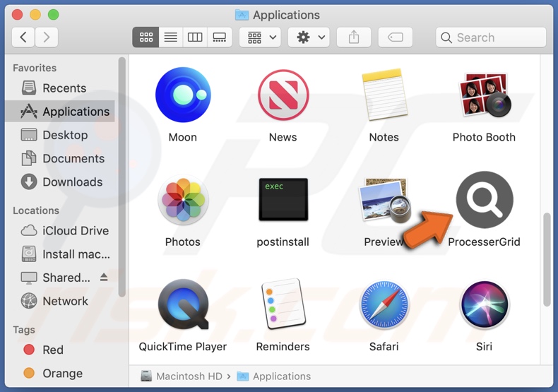558x392 pixels.
Task: Click the "Photo Booth" label
Action: [x=484, y=137]
